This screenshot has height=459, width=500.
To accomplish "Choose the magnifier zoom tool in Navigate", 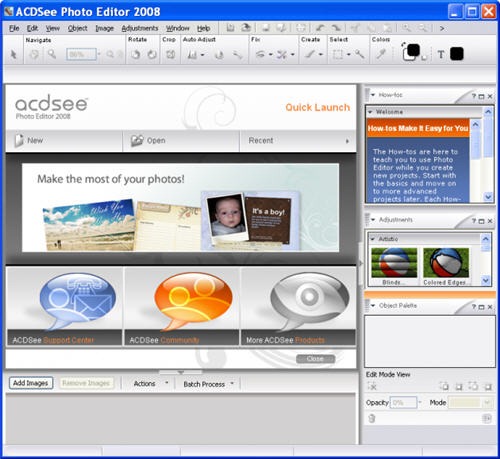I will (52, 54).
